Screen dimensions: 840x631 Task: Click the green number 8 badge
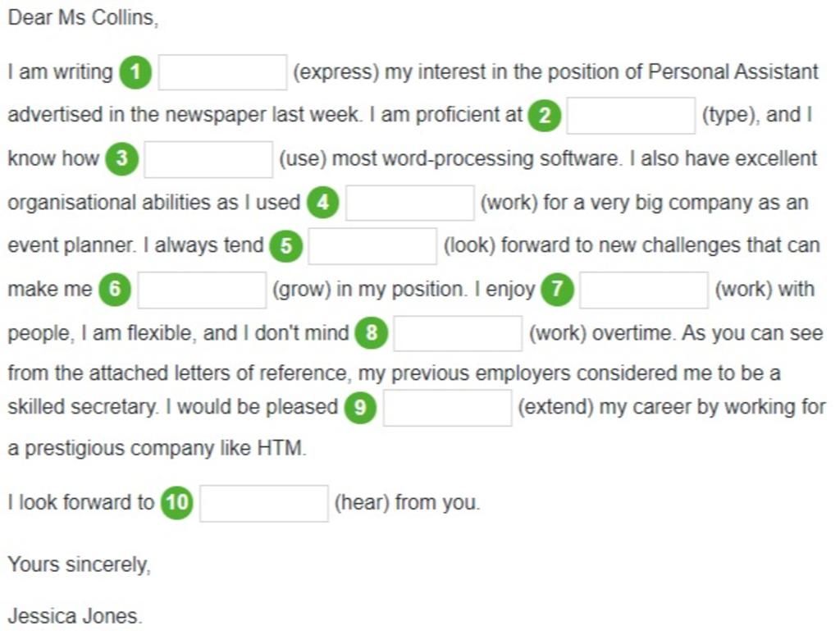372,332
